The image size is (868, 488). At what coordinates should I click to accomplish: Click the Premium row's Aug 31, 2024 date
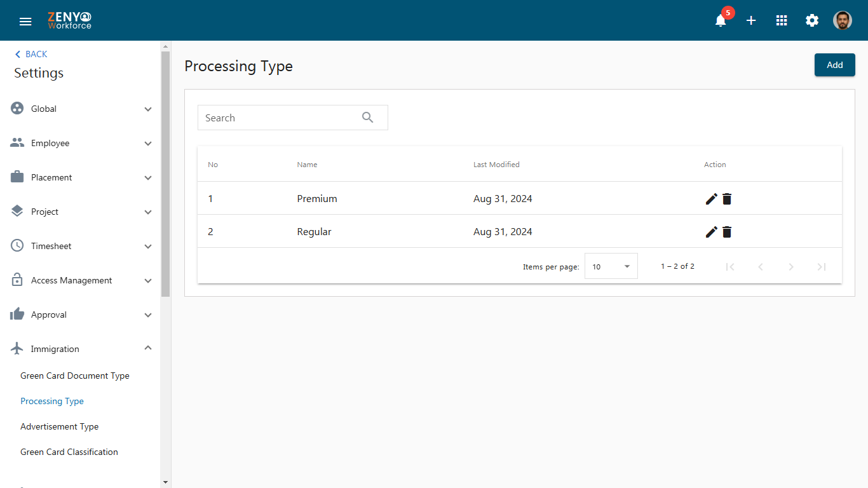tap(503, 199)
